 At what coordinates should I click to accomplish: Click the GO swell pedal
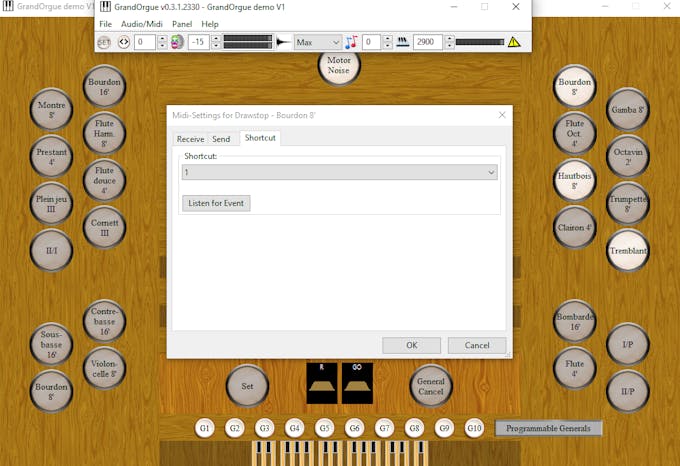click(x=357, y=383)
